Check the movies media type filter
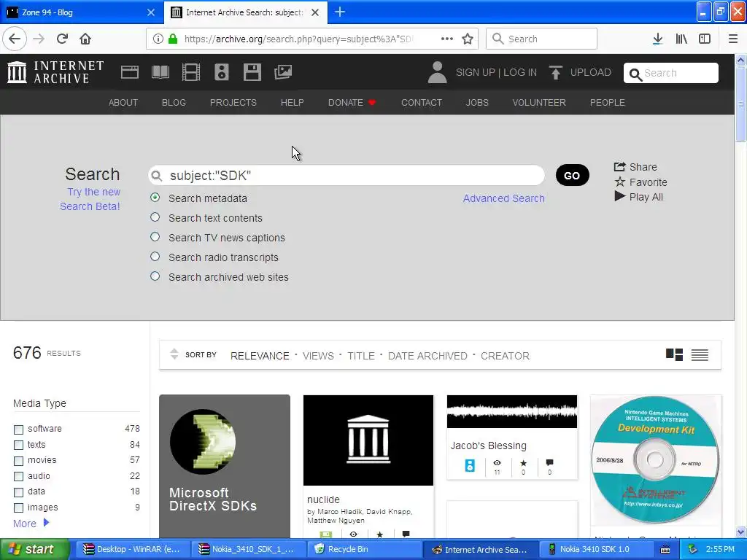 click(x=18, y=461)
